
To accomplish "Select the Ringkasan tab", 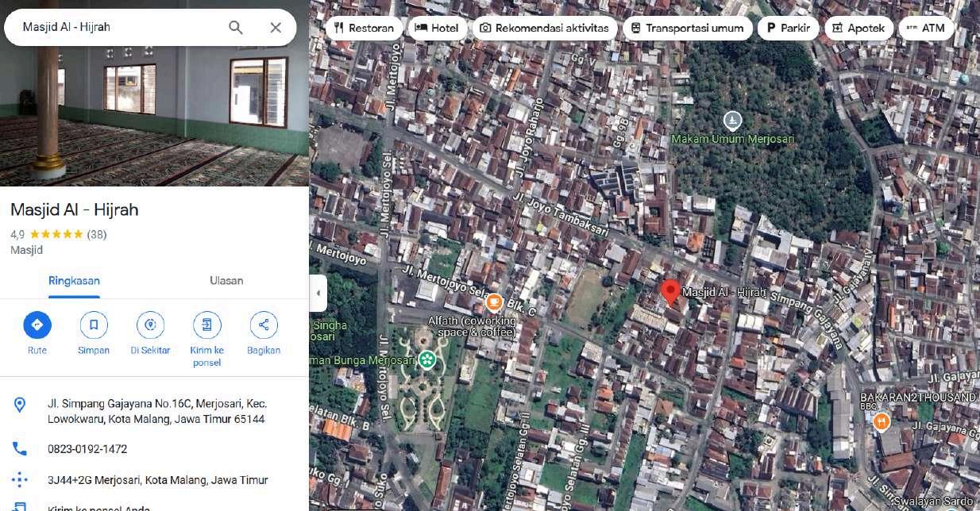I will tap(75, 281).
